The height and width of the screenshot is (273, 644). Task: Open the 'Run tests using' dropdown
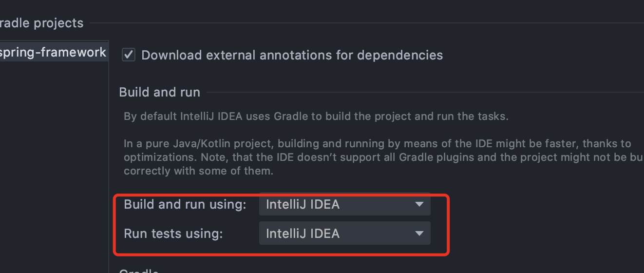pos(344,234)
